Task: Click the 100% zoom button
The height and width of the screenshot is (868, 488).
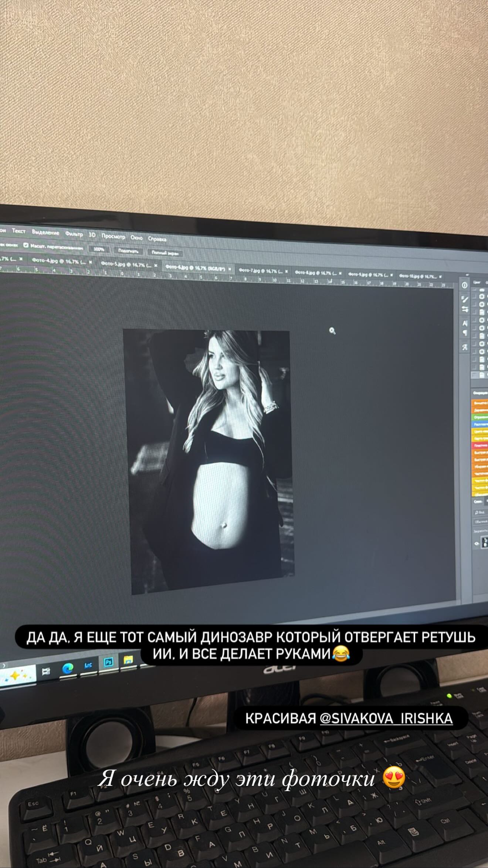Action: (99, 249)
